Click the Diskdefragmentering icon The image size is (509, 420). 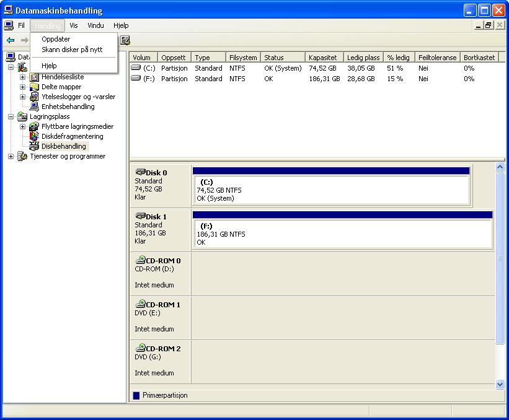[34, 136]
